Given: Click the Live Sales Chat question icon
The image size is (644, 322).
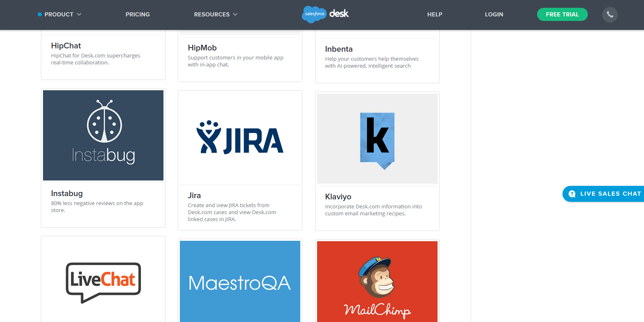Looking at the screenshot, I should [x=572, y=194].
